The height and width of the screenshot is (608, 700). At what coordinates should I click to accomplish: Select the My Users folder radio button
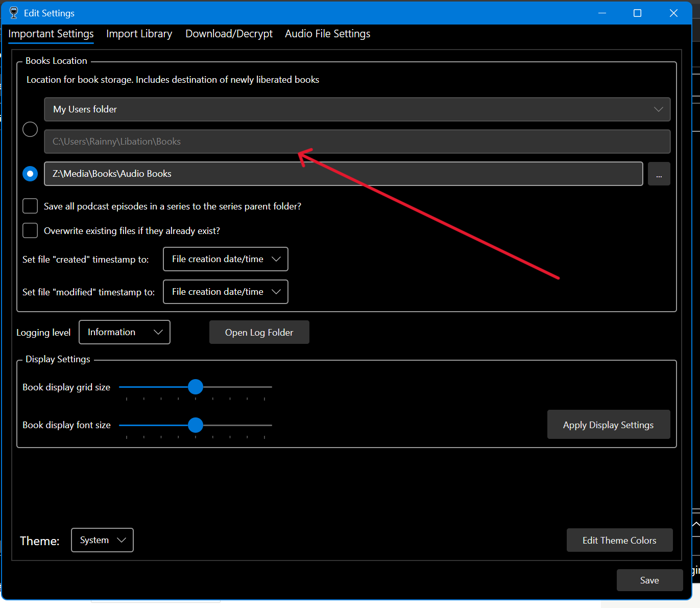[30, 129]
